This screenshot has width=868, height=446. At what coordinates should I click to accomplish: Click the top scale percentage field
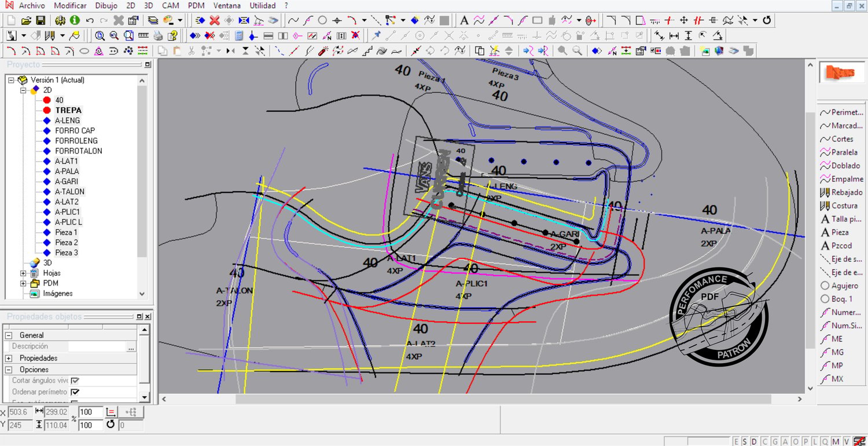coord(90,412)
